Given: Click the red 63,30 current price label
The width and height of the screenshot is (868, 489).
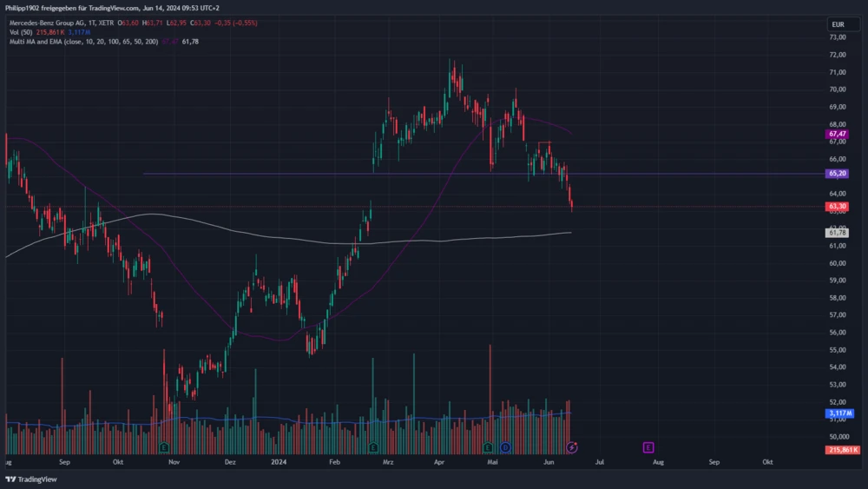Looking at the screenshot, I should [838, 207].
